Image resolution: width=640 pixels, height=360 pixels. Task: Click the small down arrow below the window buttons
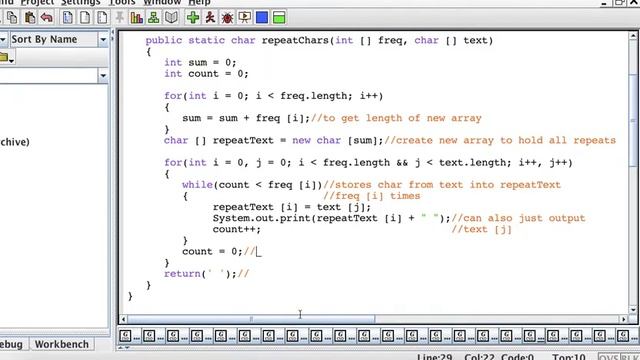[127, 348]
